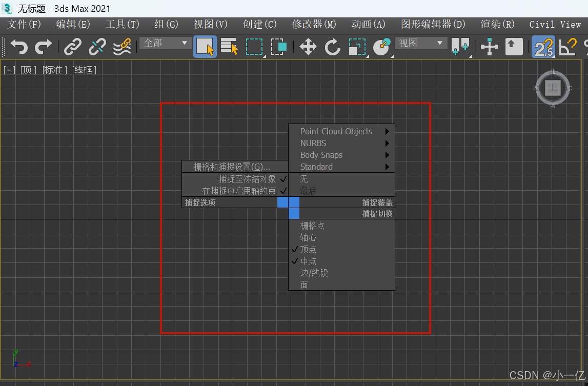Enable 轴心 snap toggle
Screen dimensions: 588x386
341,237
